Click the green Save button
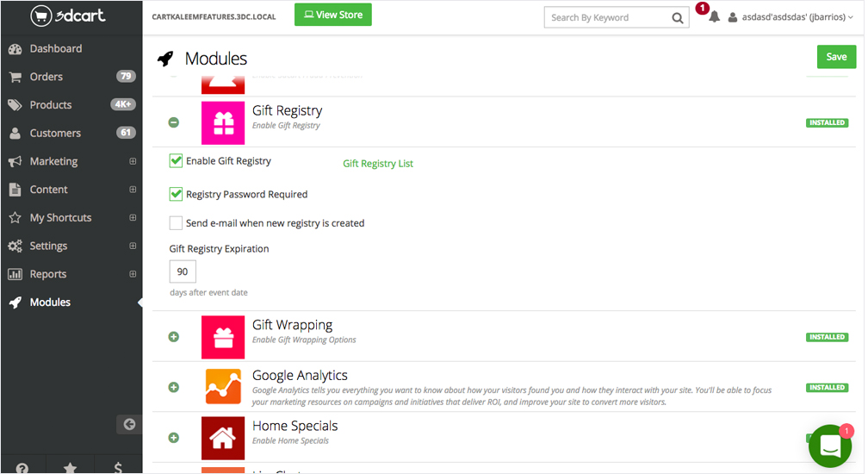This screenshot has width=868, height=474. (836, 57)
